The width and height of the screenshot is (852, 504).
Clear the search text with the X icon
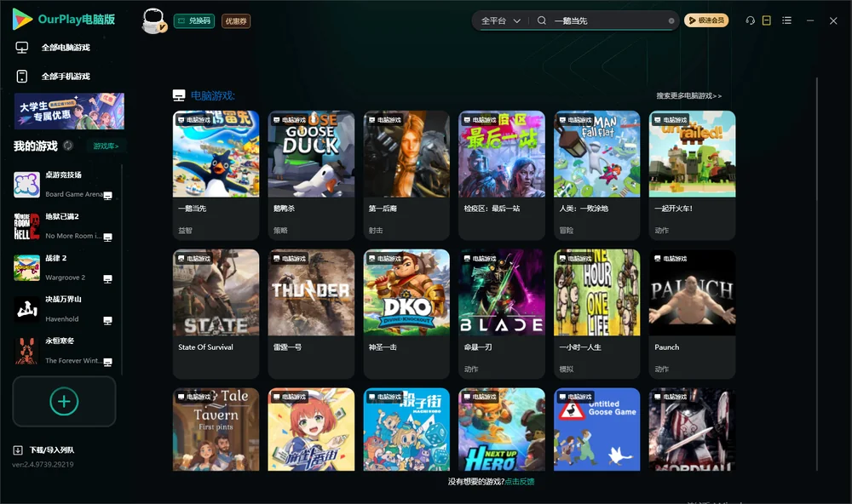point(671,21)
